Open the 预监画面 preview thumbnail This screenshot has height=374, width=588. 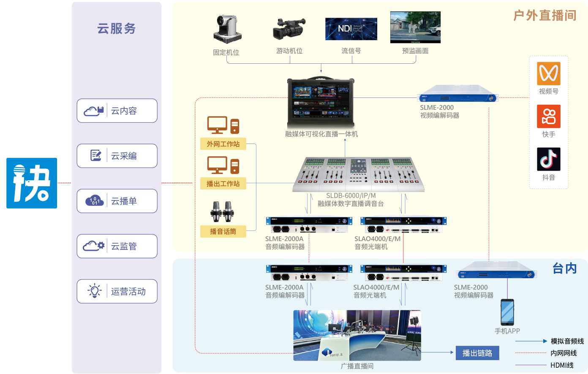tap(415, 27)
